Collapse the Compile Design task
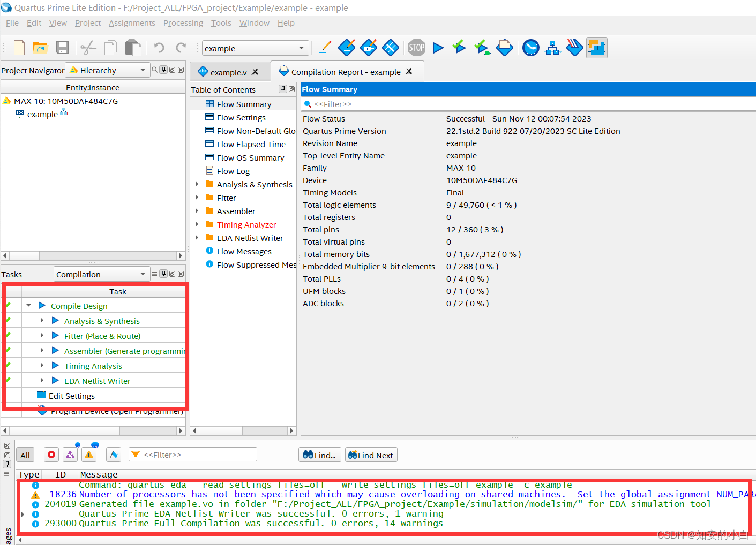 point(29,306)
